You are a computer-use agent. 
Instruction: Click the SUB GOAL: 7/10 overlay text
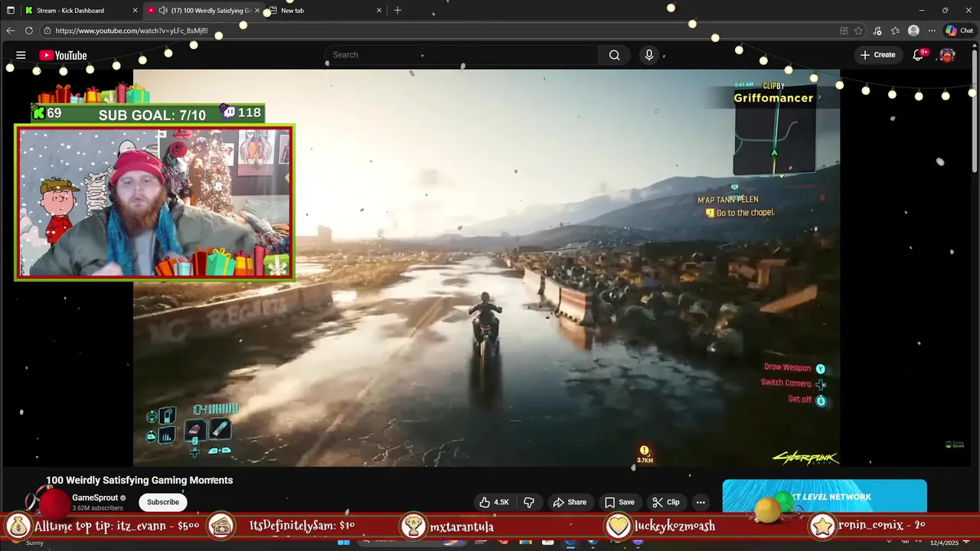152,115
